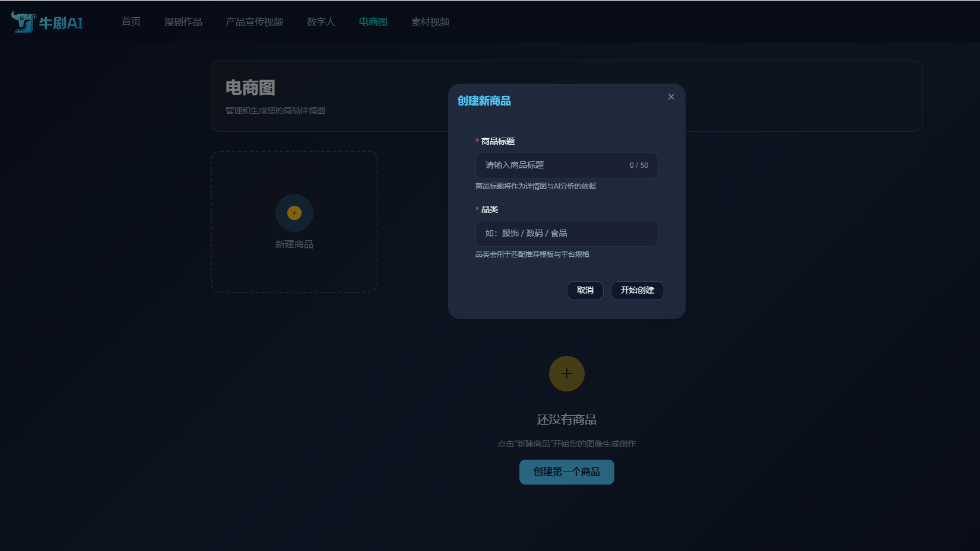Focus the 商品标题 input field
Viewport: 980px width, 551px height.
pyautogui.click(x=567, y=165)
